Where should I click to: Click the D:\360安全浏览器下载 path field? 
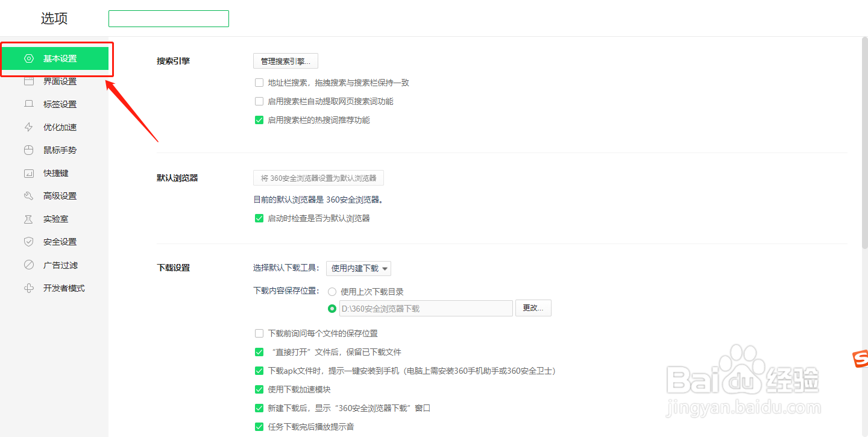(426, 308)
